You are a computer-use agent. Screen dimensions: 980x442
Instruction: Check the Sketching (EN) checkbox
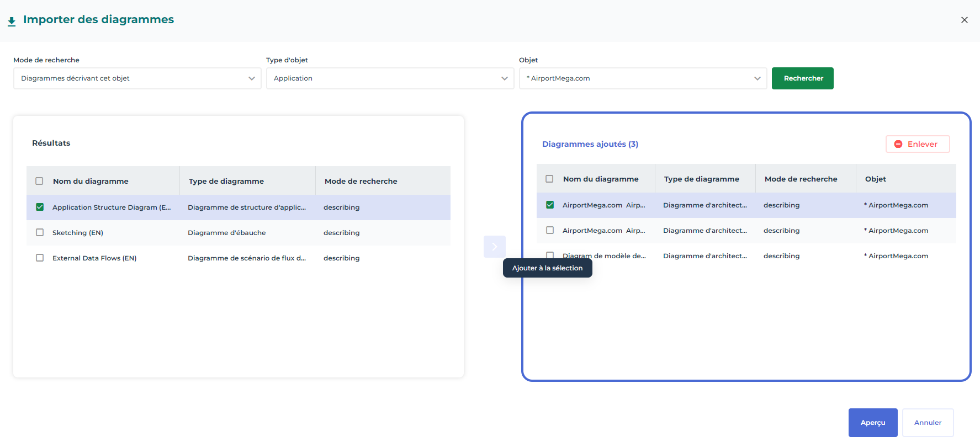coord(40,233)
